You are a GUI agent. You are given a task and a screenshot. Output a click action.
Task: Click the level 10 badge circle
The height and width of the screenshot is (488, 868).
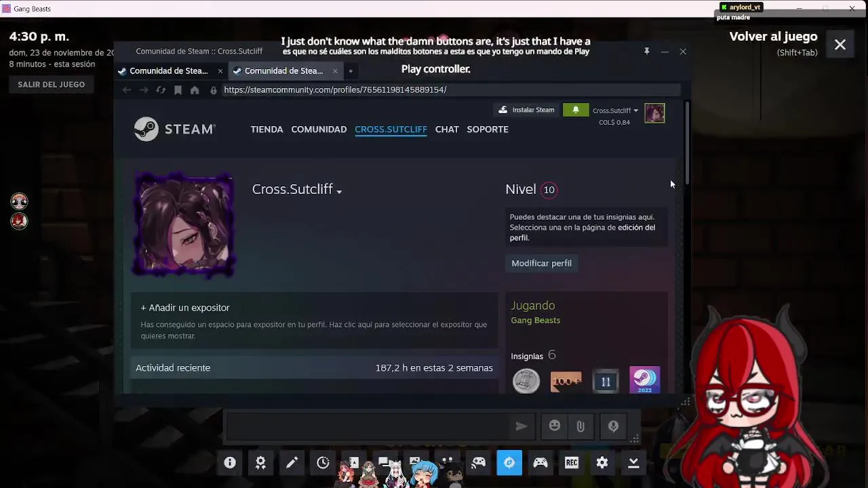pos(549,190)
